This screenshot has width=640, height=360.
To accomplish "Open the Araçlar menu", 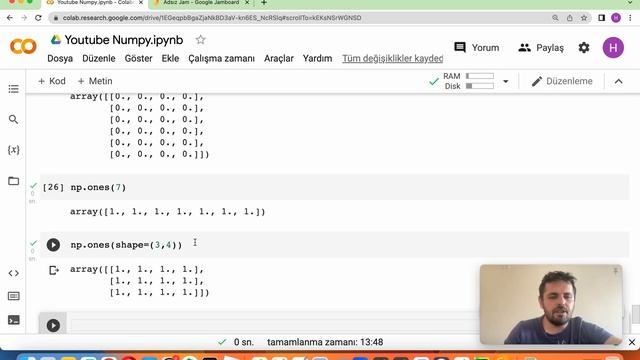I will coord(279,58).
